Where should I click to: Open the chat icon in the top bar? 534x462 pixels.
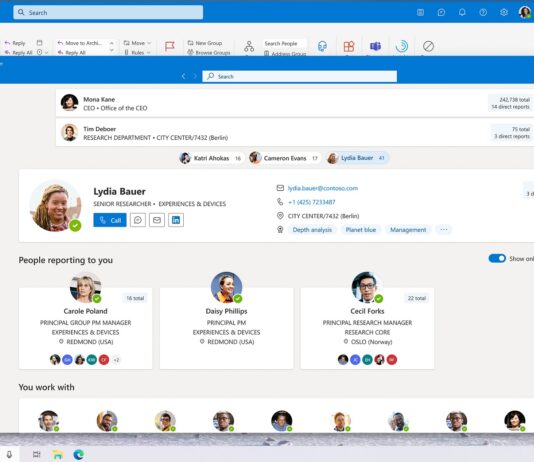point(441,12)
